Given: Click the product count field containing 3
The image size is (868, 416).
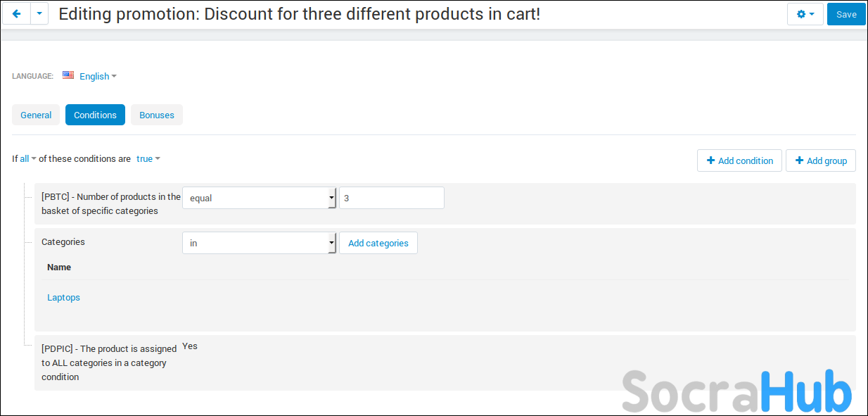Looking at the screenshot, I should tap(391, 198).
